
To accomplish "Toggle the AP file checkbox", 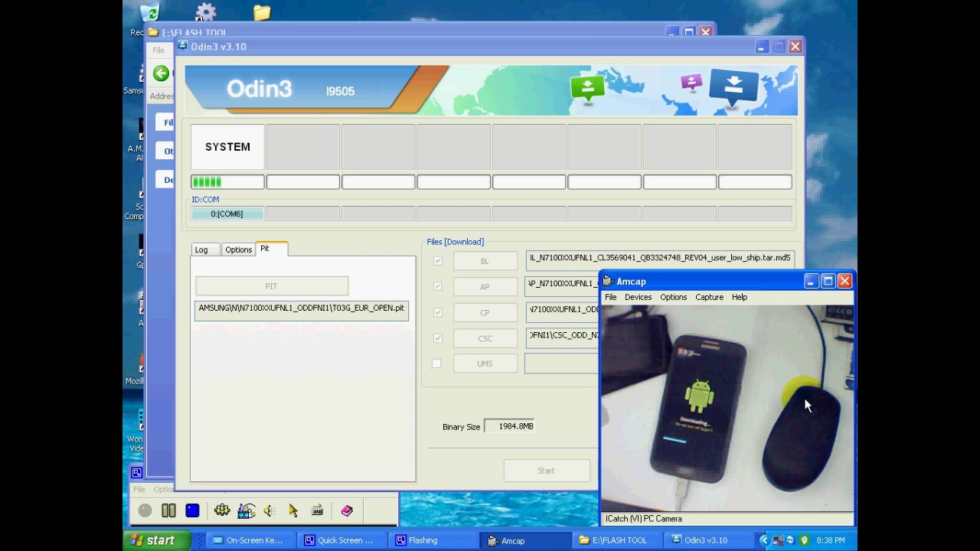I will pyautogui.click(x=437, y=286).
